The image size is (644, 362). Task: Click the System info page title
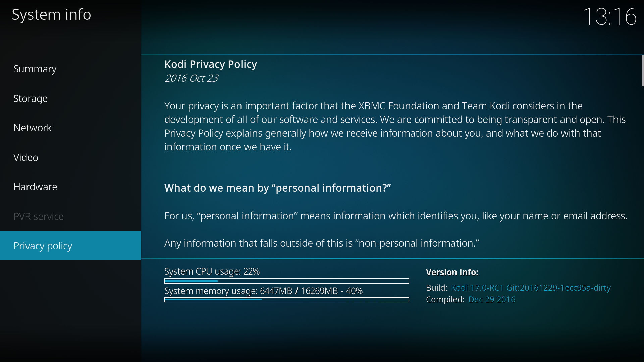[51, 14]
